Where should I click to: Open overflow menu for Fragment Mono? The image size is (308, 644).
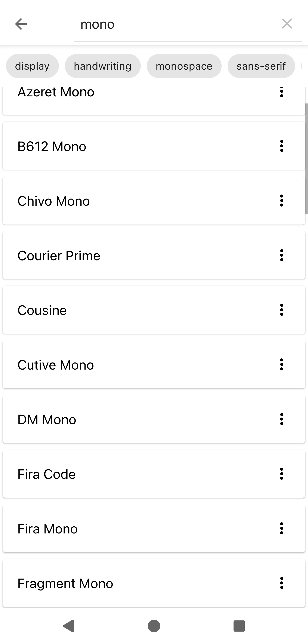point(281,583)
